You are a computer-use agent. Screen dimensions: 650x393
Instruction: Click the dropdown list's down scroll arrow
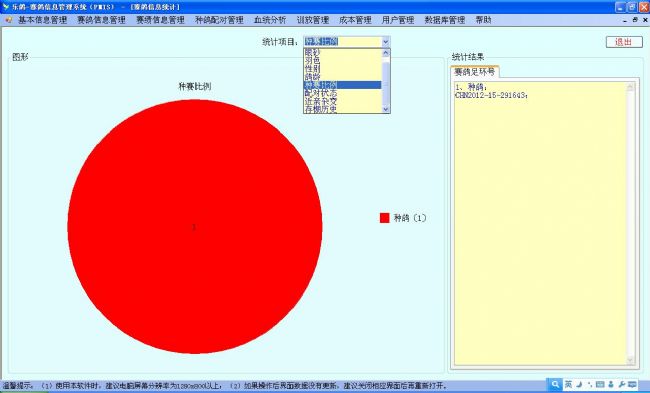pyautogui.click(x=385, y=109)
